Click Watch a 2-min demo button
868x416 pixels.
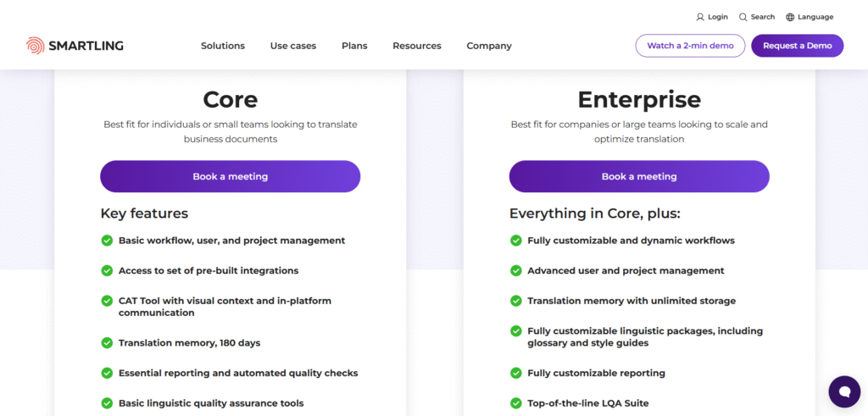690,46
